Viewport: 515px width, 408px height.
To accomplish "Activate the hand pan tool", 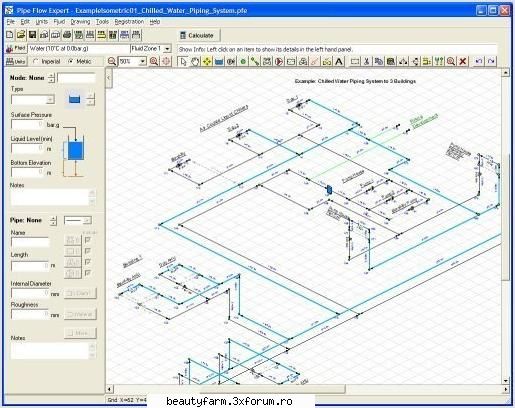I will point(195,61).
